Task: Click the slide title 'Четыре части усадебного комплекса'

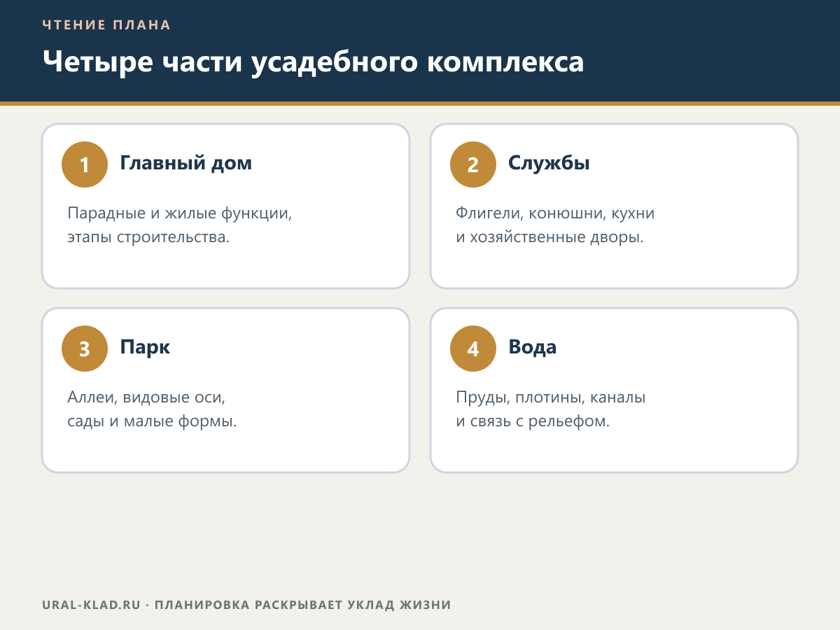Action: point(313,62)
